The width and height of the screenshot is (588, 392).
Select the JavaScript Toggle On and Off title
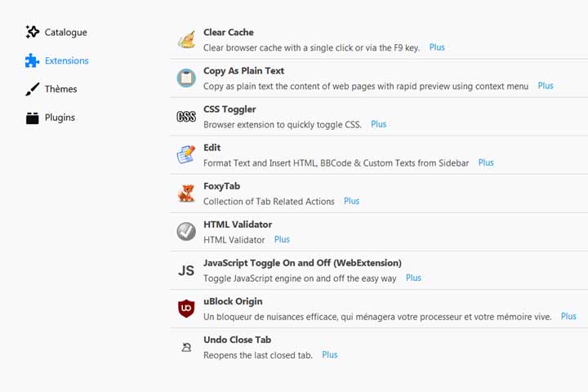pyautogui.click(x=302, y=263)
